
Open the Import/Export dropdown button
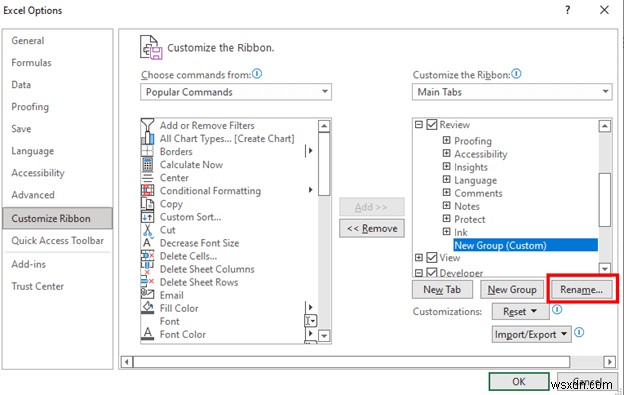pyautogui.click(x=531, y=335)
